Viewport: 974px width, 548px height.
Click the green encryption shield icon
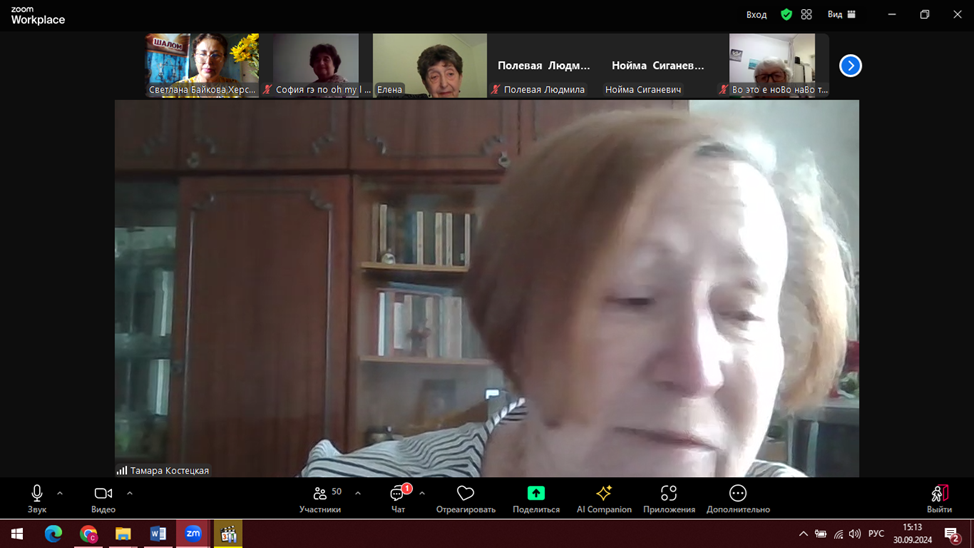(786, 15)
